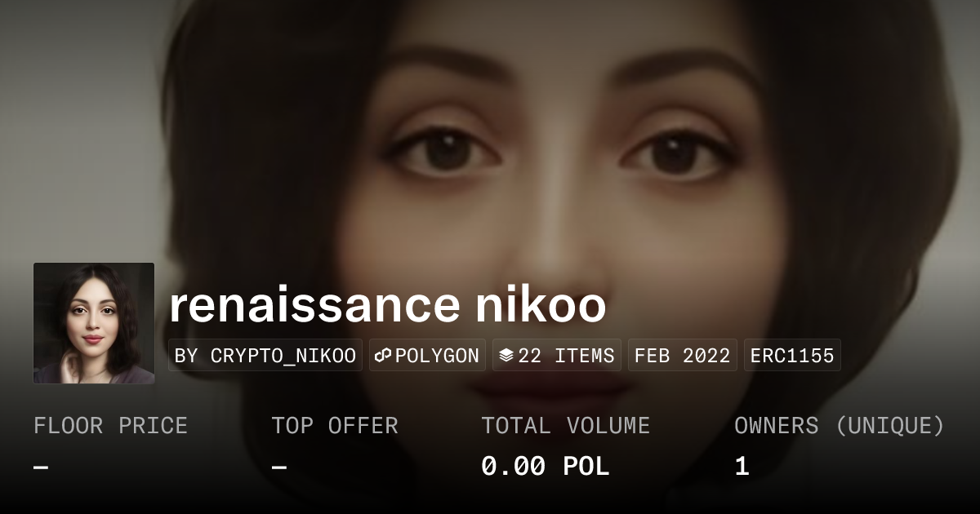Screen dimensions: 980x514
Task: Click the top offer dash value
Action: coord(278,467)
